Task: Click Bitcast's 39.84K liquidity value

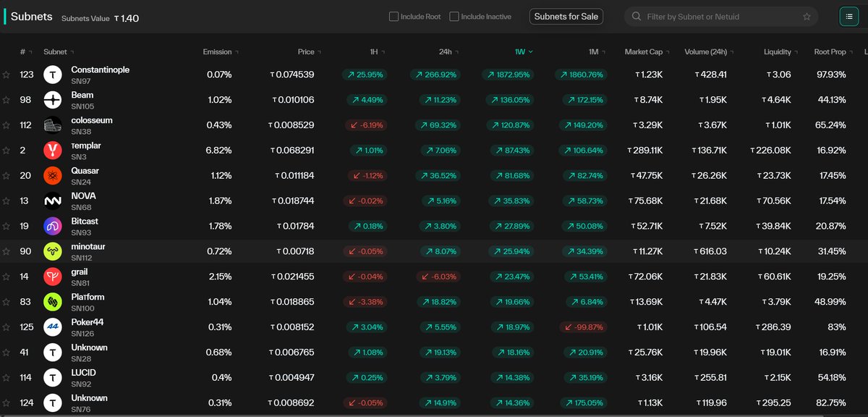Action: [x=775, y=227]
